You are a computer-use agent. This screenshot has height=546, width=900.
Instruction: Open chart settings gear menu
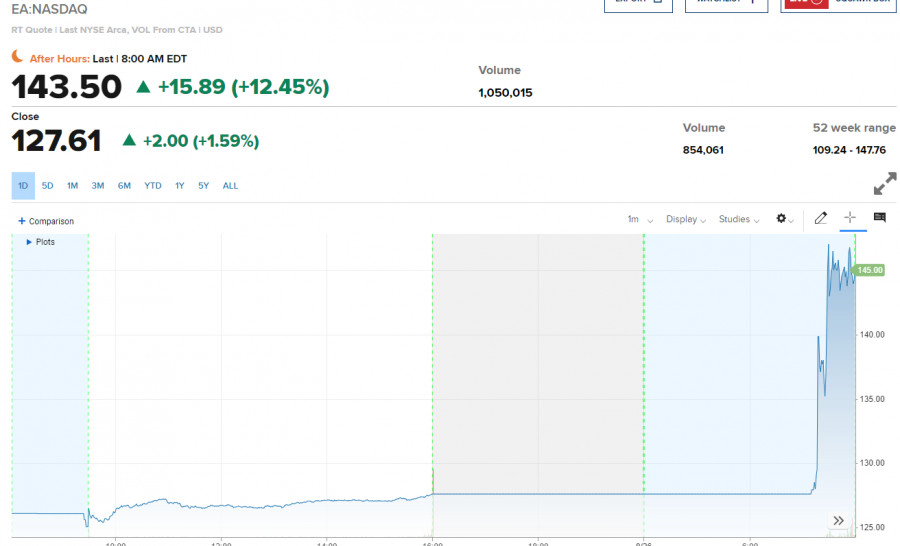784,219
